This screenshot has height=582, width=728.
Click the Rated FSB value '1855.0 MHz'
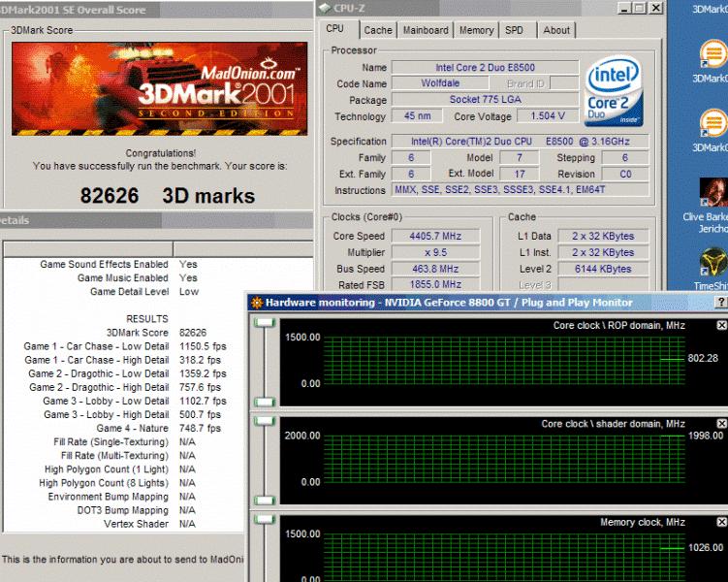(x=435, y=284)
